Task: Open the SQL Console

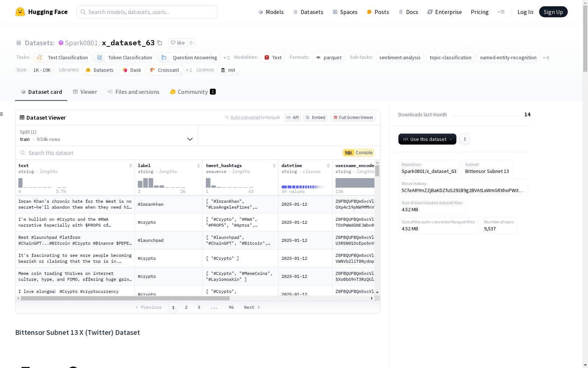Action: (x=358, y=153)
